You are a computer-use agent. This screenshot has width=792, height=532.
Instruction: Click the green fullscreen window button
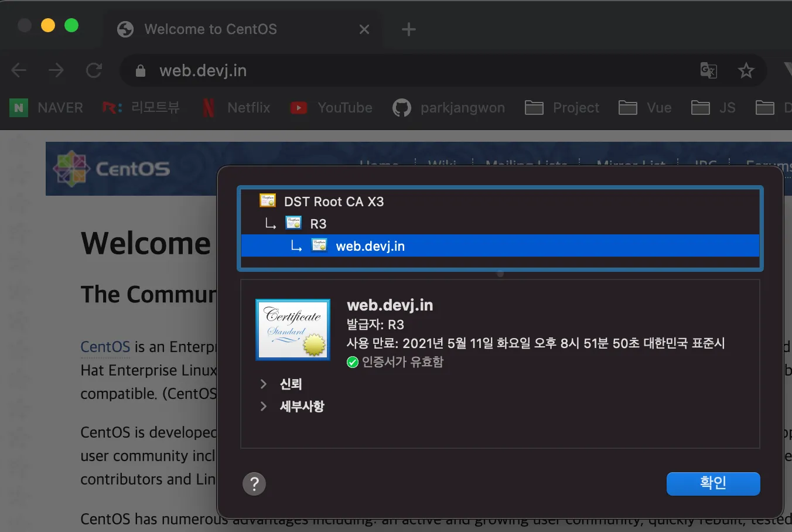click(x=71, y=25)
